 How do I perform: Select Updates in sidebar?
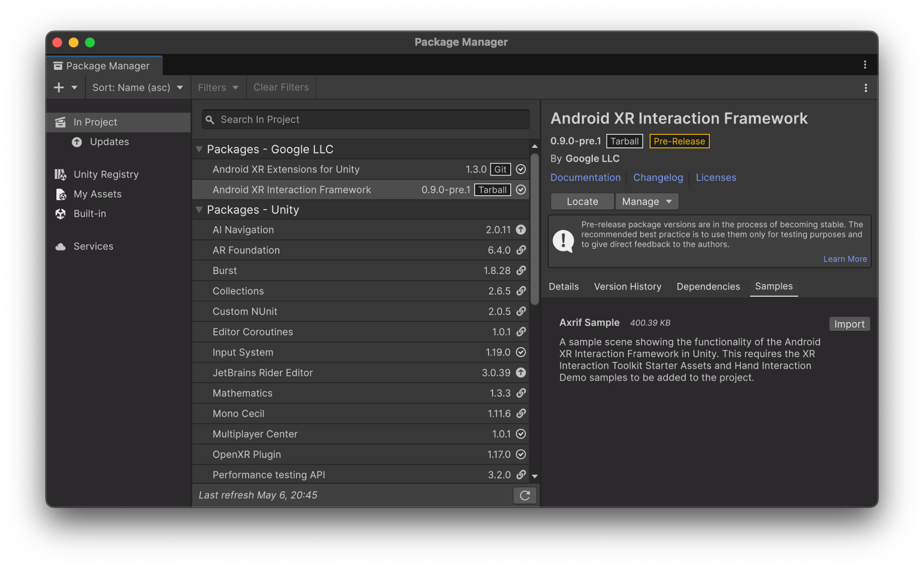118,142
